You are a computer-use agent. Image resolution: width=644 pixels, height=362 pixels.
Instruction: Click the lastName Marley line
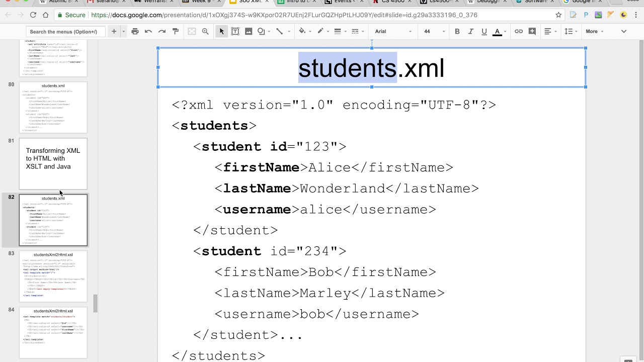click(330, 293)
